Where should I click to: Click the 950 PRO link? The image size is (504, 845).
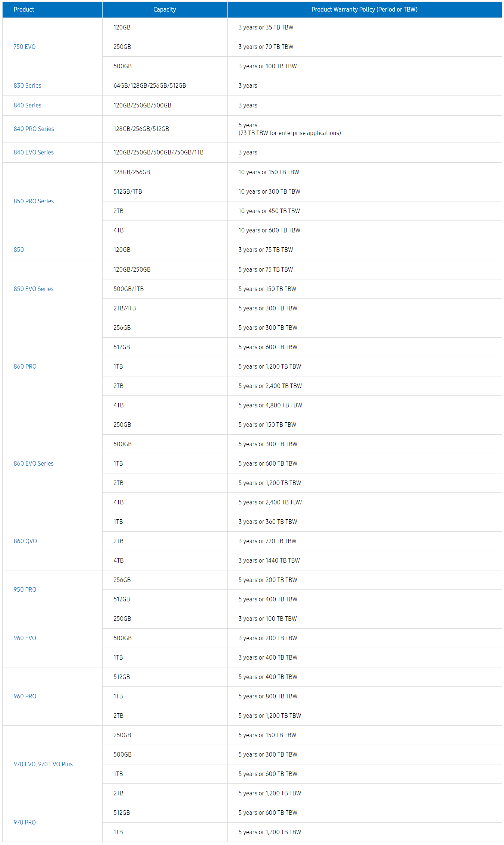click(x=25, y=589)
